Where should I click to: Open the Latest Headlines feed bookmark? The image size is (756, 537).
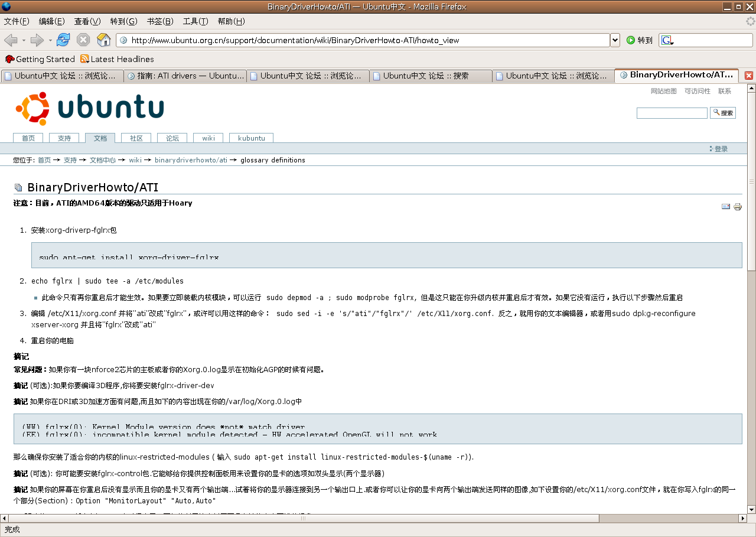tap(117, 59)
